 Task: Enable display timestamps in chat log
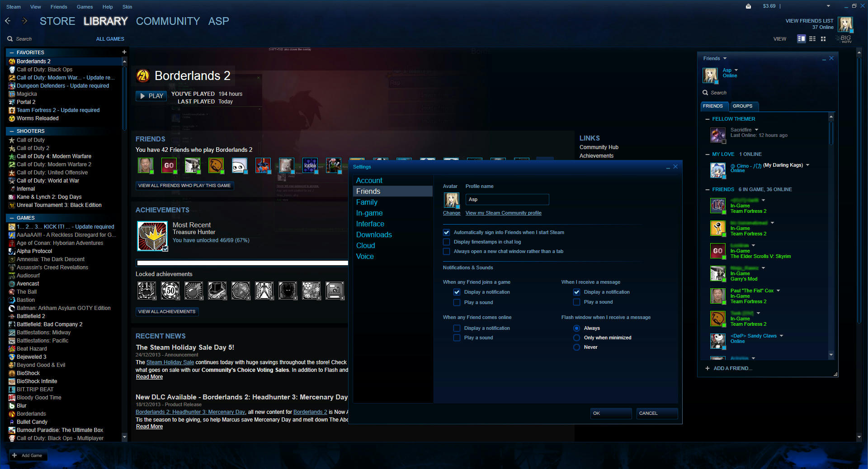point(447,242)
